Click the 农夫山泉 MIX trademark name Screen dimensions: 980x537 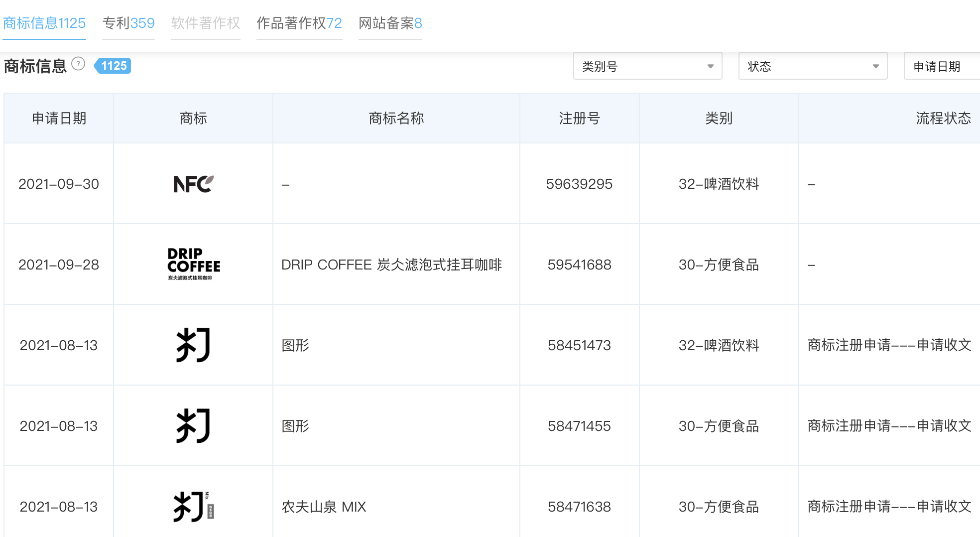[324, 507]
